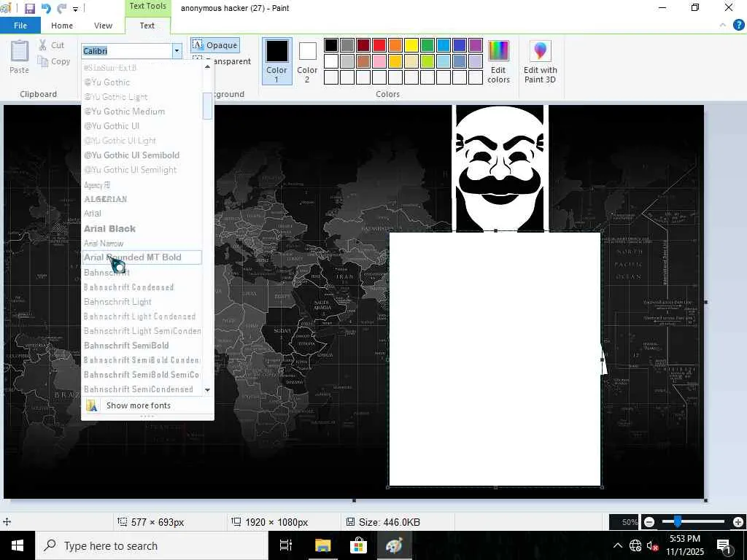Choose @Yu Gothic UI Semibold font
Screen dimensions: 747x560
142,155
